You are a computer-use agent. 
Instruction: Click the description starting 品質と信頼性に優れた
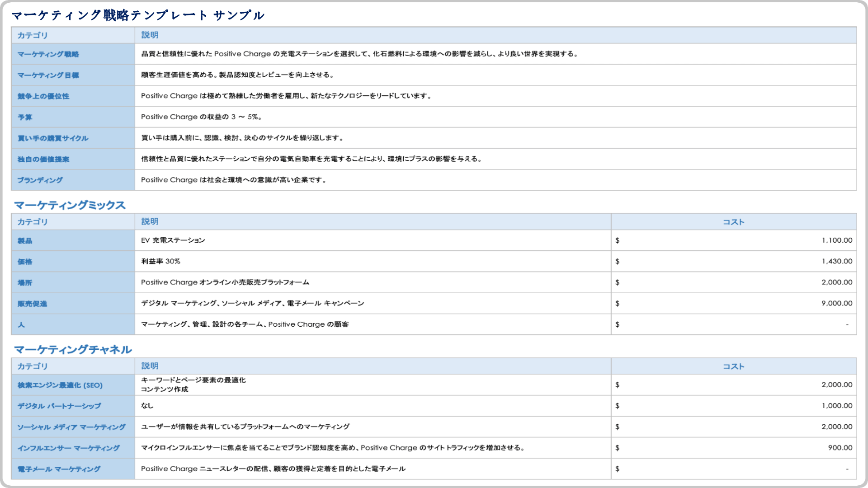coord(359,54)
